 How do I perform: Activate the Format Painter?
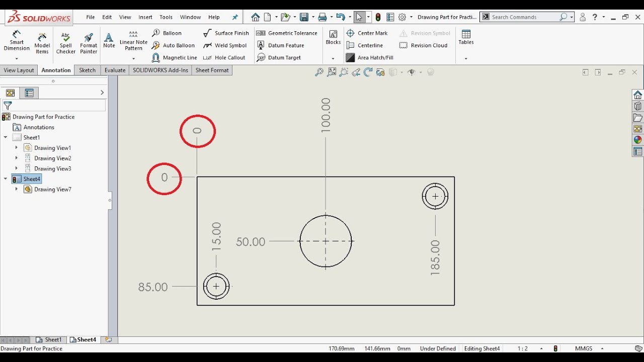point(89,43)
